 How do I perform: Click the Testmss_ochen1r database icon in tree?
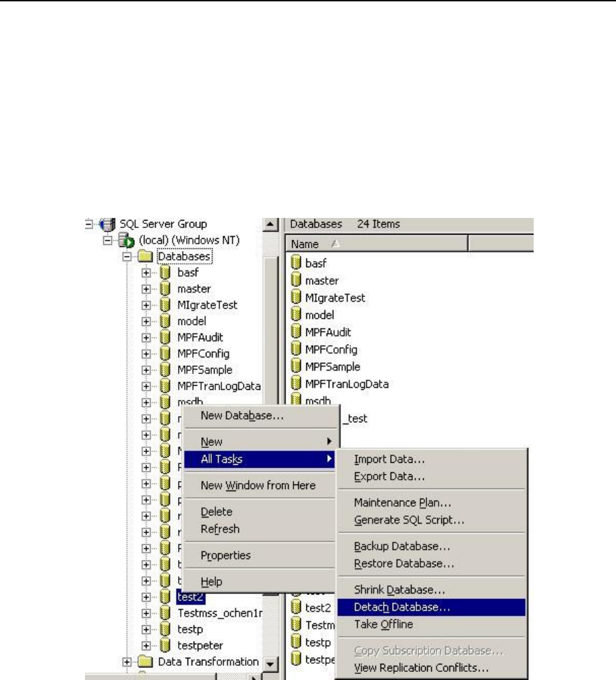coord(165,613)
